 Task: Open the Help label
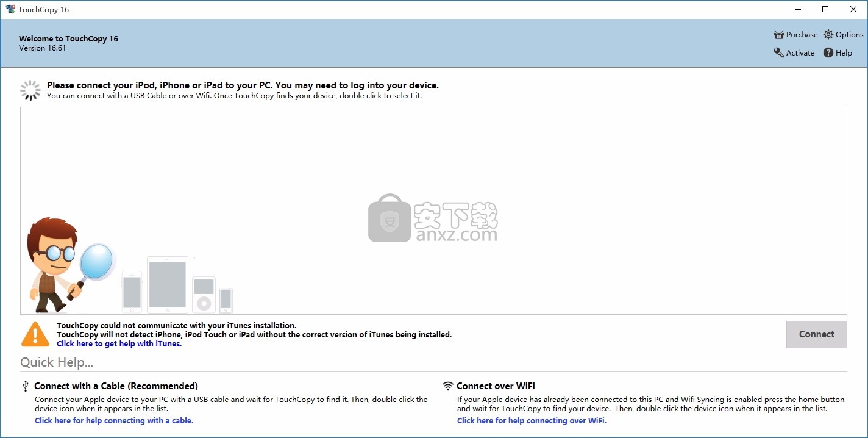[844, 53]
